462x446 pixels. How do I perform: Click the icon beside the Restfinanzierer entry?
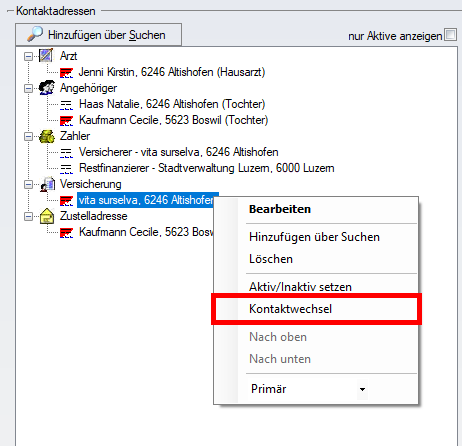coord(66,169)
